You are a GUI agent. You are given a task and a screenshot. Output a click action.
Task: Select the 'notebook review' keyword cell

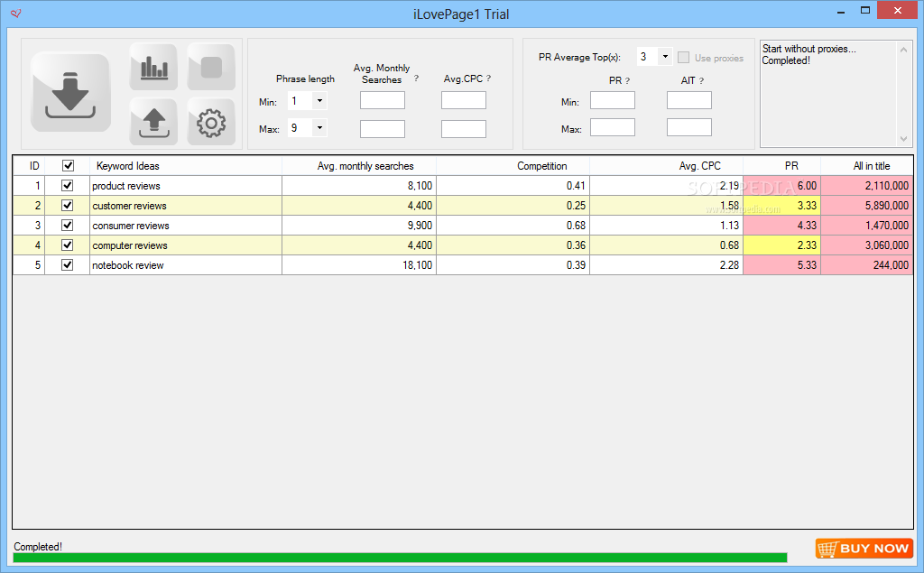coord(186,264)
